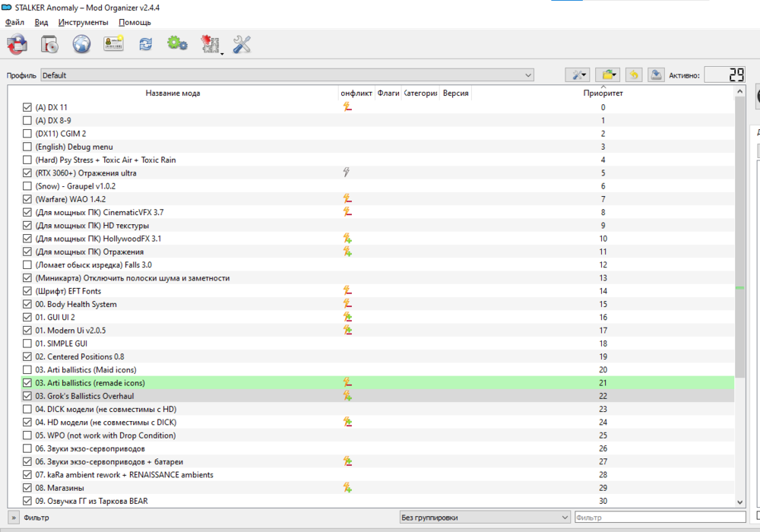
Task: Enable the (A) DX 8-9 mod checkbox
Action: 28,121
